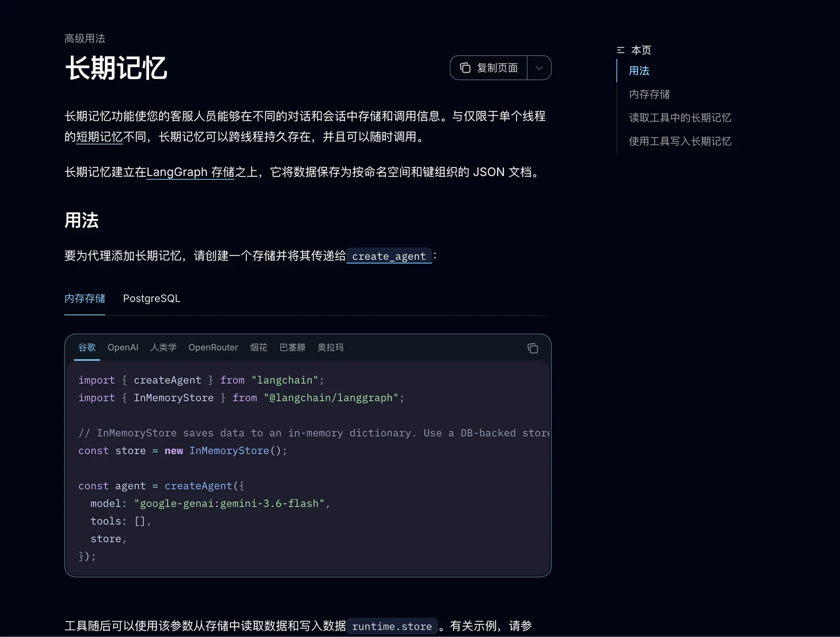Select the 烟花 code tab
The height and width of the screenshot is (637, 840).
tap(258, 348)
